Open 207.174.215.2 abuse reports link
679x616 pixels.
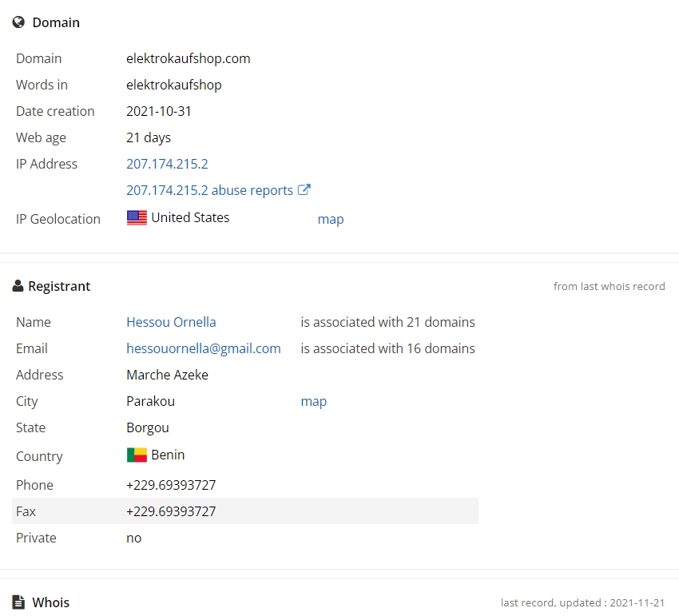click(209, 190)
